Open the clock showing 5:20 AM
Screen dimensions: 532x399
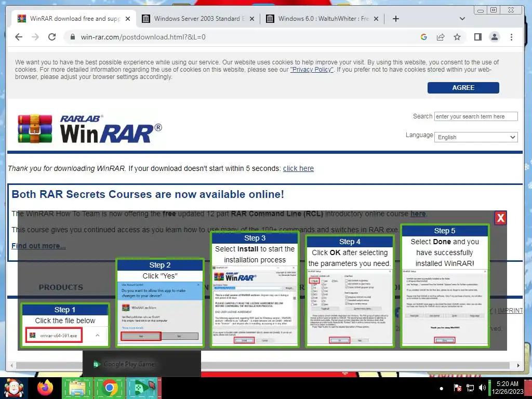tap(508, 388)
